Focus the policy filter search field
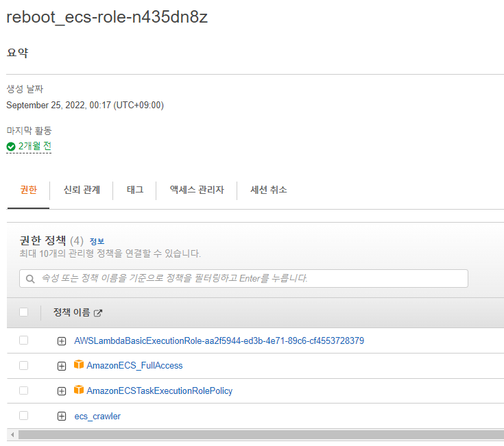 [247, 279]
